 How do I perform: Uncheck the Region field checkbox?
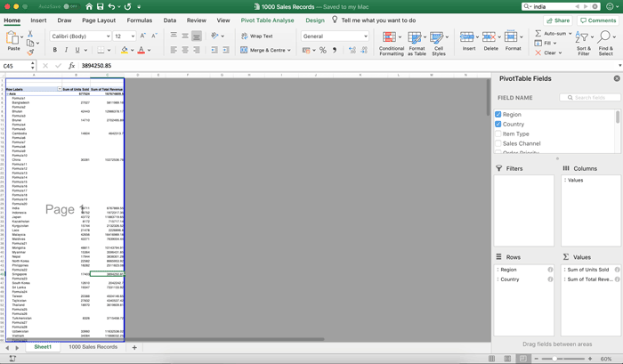(498, 115)
